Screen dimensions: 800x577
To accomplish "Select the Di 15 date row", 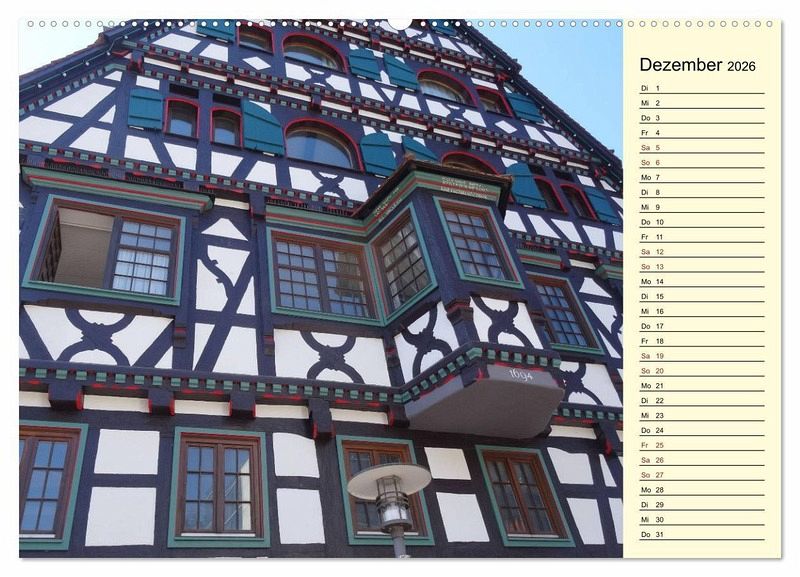I will pos(702,296).
